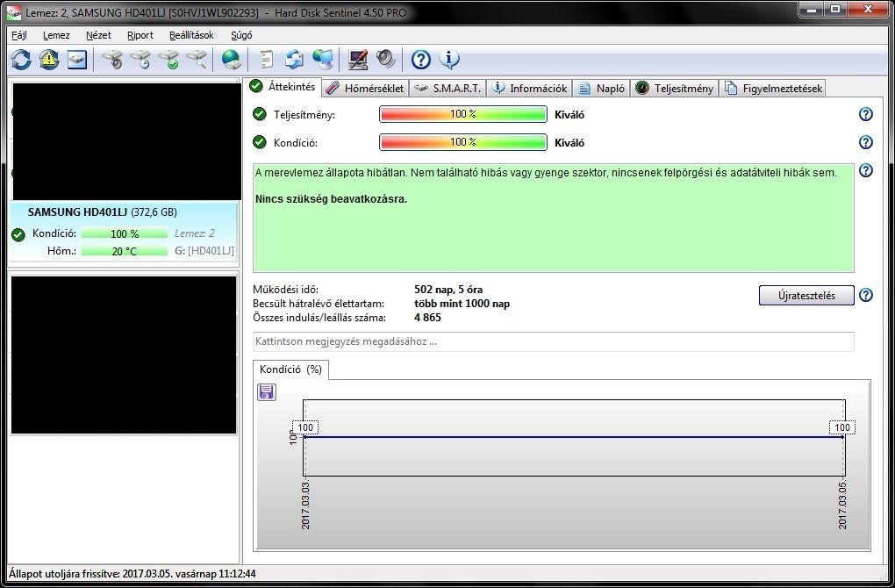Save the Kondíció graph with floppy icon
Screen dimensions: 895x588
(267, 391)
